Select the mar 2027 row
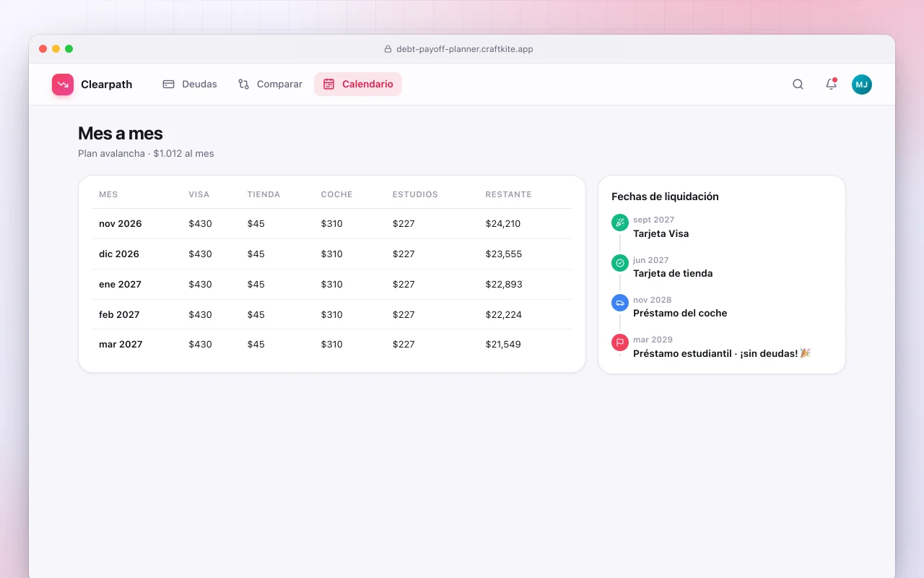 tap(332, 345)
